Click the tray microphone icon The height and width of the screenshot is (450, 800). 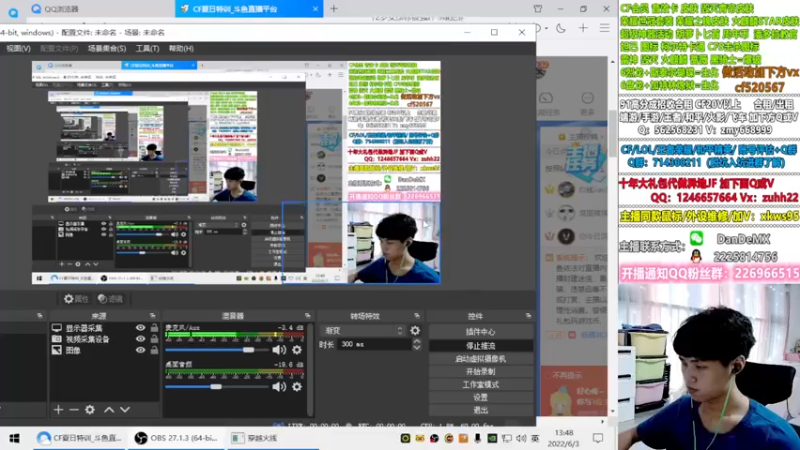click(x=478, y=438)
